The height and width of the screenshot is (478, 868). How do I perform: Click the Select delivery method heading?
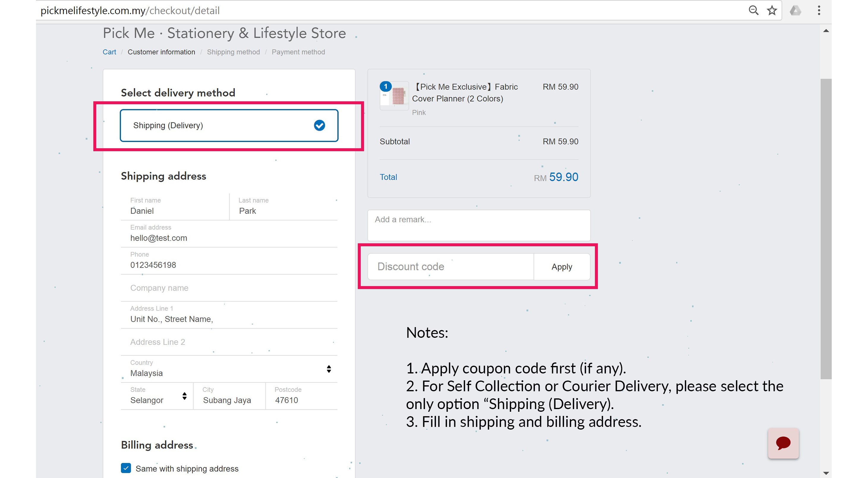click(x=178, y=93)
